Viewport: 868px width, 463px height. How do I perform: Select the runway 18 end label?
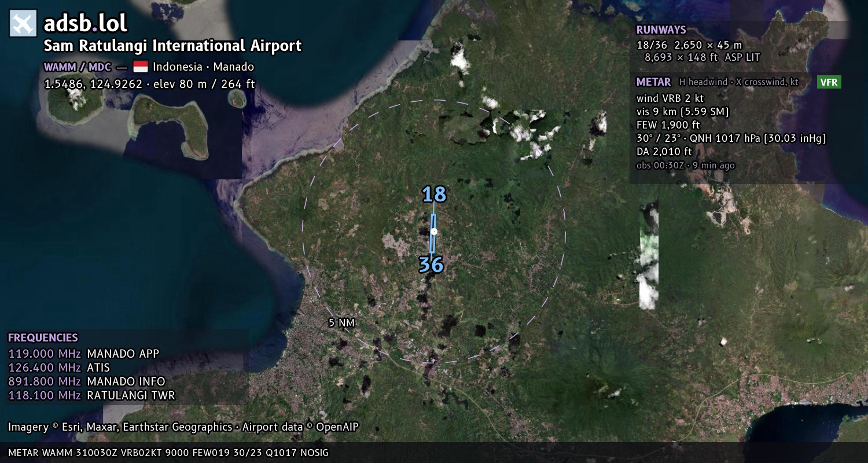[434, 194]
